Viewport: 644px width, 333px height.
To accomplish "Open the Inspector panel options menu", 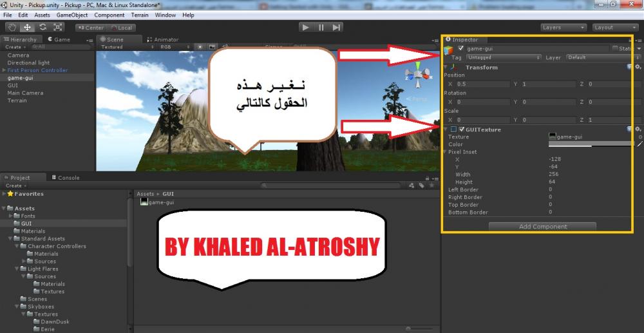I will pyautogui.click(x=639, y=40).
